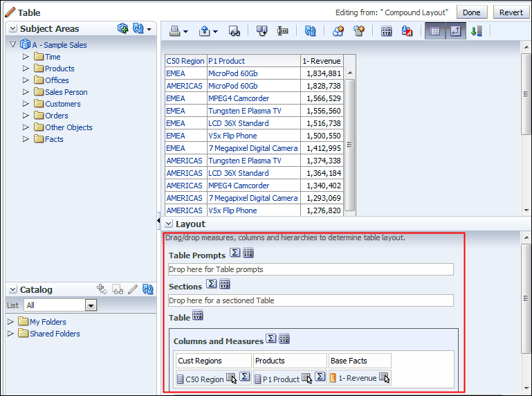
Task: Click the Add/Remove Subject Areas icon
Action: click(123, 28)
